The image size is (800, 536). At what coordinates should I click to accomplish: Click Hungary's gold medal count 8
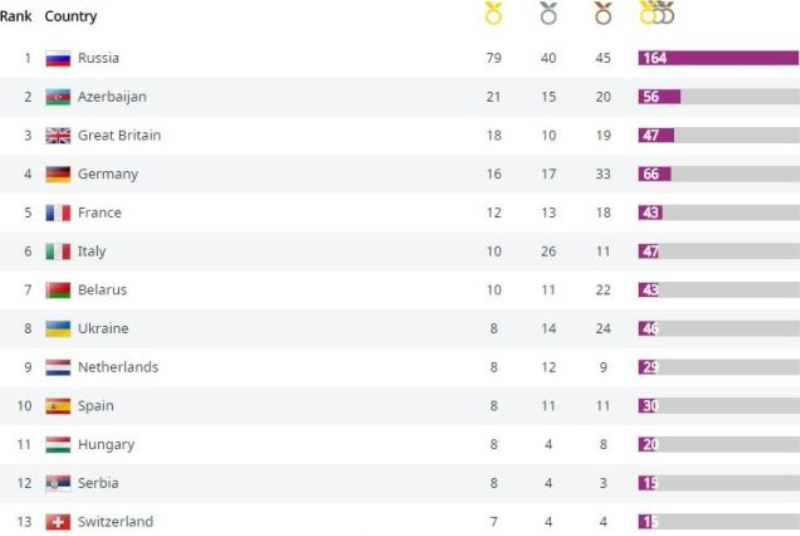point(494,445)
